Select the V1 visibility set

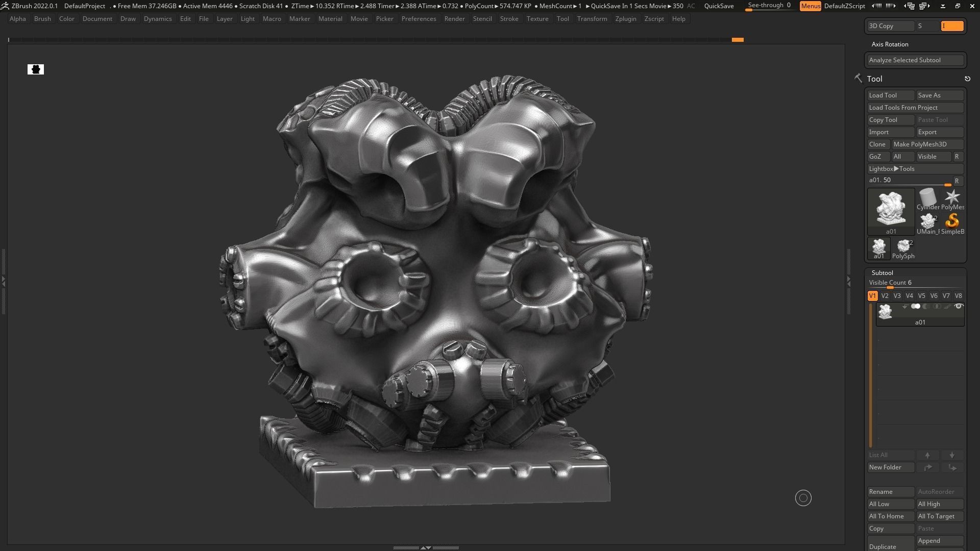point(872,296)
